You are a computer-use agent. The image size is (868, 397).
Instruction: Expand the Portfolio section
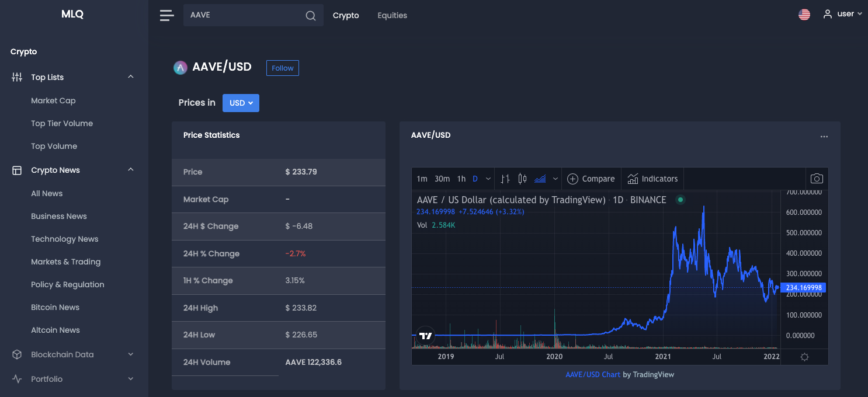click(131, 379)
